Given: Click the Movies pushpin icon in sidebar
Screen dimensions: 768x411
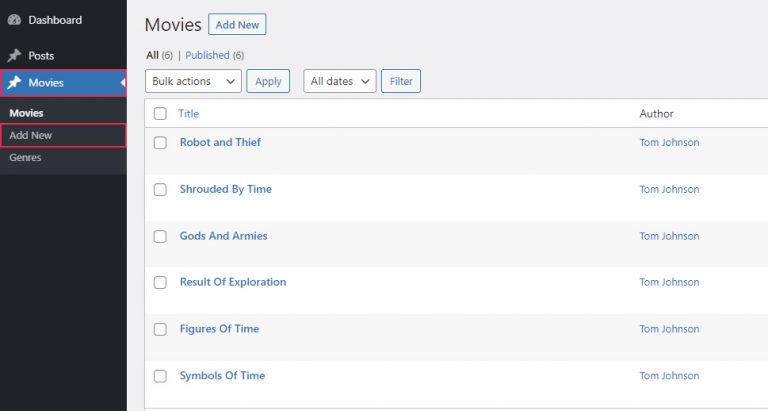Looking at the screenshot, I should point(14,83).
